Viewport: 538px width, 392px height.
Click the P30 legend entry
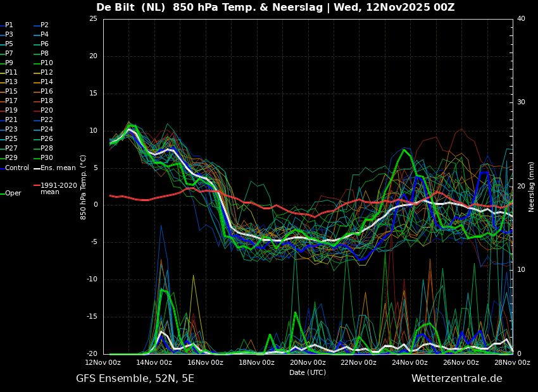(x=47, y=158)
